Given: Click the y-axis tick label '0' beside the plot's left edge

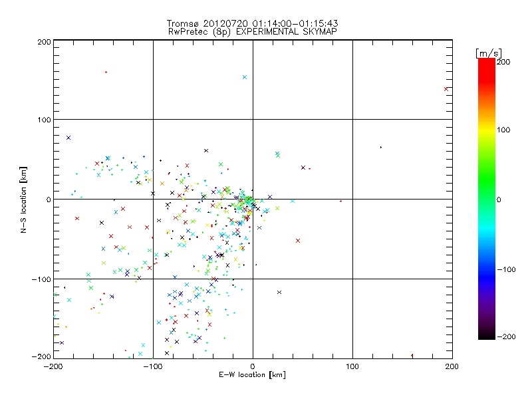Looking at the screenshot, I should 49,199.
